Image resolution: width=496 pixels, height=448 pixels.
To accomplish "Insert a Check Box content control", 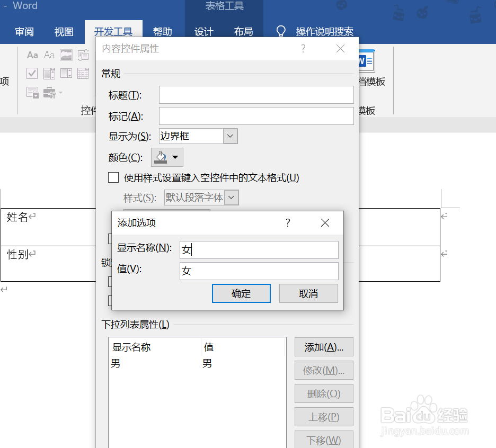I will [32, 73].
